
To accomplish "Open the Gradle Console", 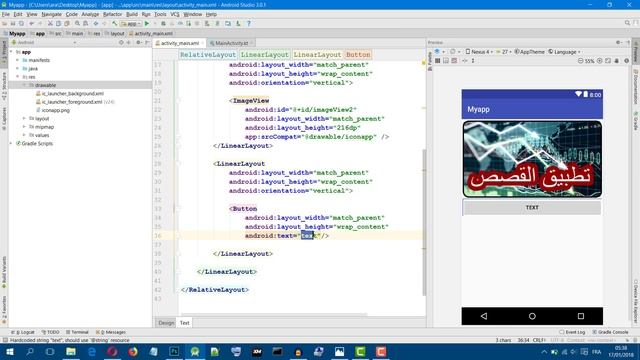I will coord(611,332).
